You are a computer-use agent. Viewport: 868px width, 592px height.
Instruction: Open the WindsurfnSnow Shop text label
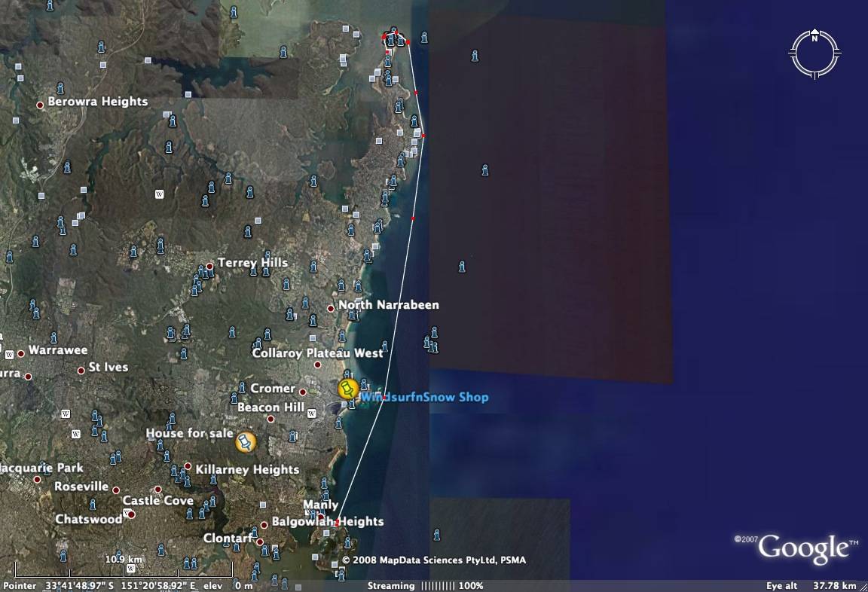point(424,397)
